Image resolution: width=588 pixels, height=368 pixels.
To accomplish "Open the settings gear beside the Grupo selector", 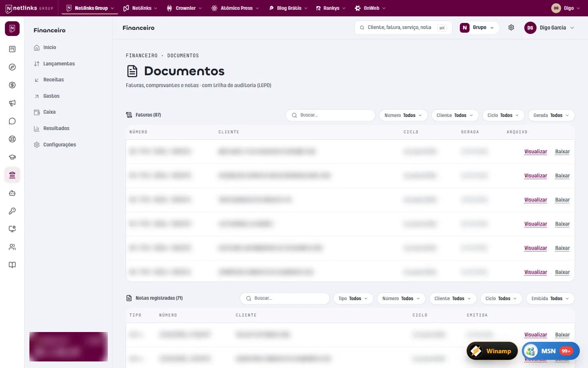I will (x=511, y=28).
